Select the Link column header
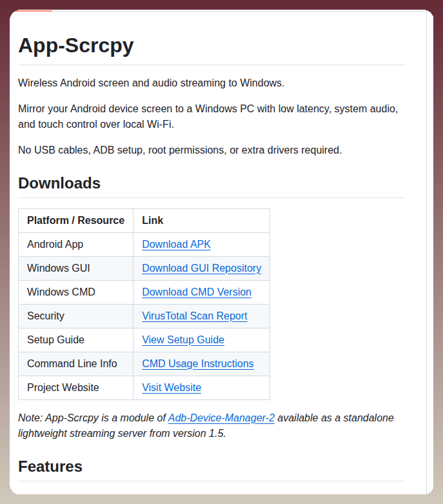This screenshot has height=504, width=443. pos(201,221)
